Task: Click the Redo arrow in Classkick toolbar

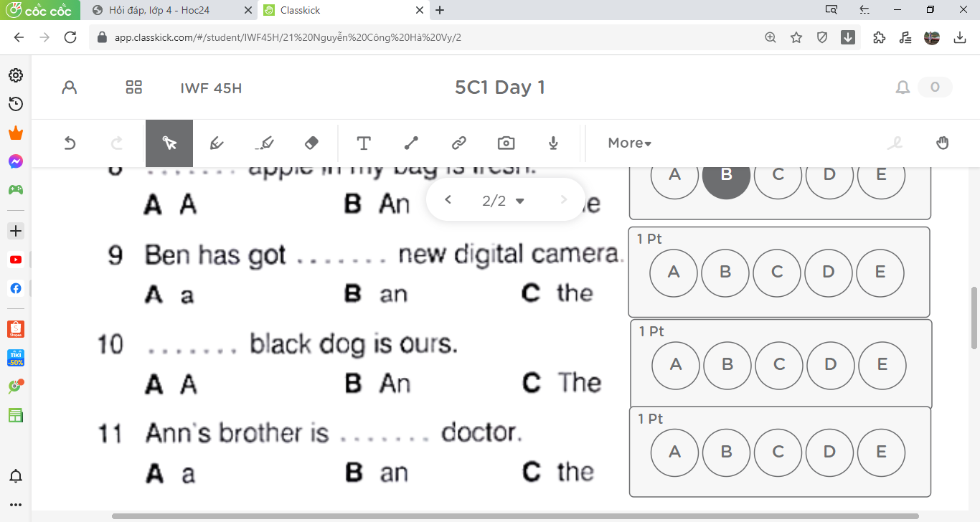Action: 117,143
